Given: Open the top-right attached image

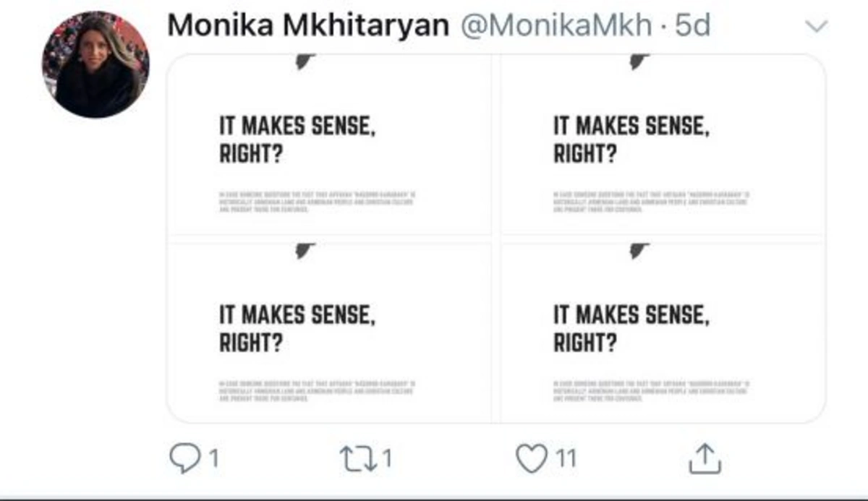Looking at the screenshot, I should click(x=662, y=145).
